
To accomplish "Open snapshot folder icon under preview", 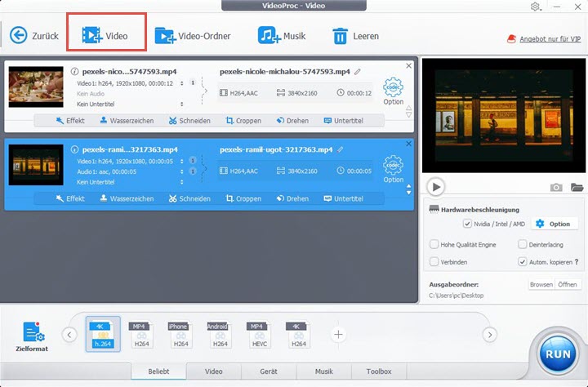I will click(x=577, y=187).
